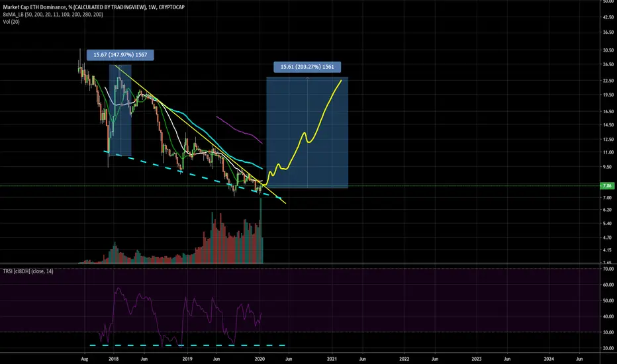Select the dashed cyan line in RSI pane
Viewport: 617px width, 364px height.
188,345
